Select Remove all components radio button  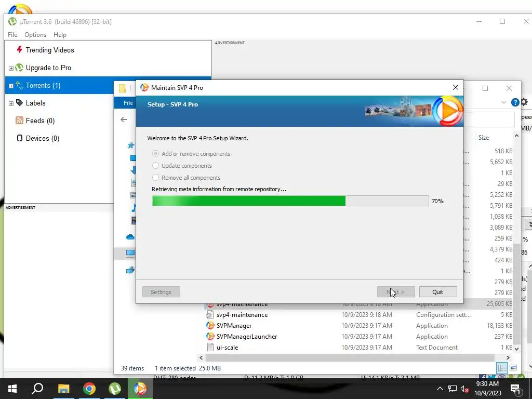155,178
